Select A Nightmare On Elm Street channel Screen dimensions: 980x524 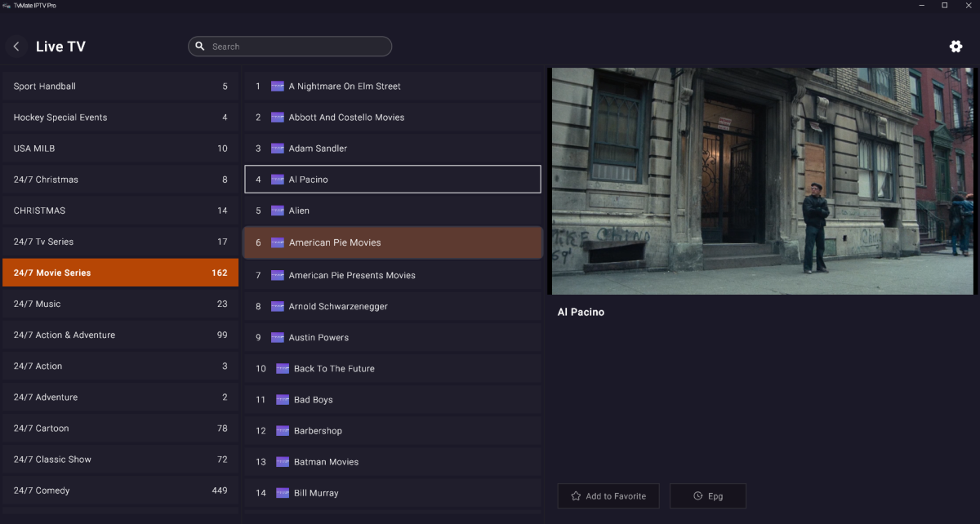[393, 87]
